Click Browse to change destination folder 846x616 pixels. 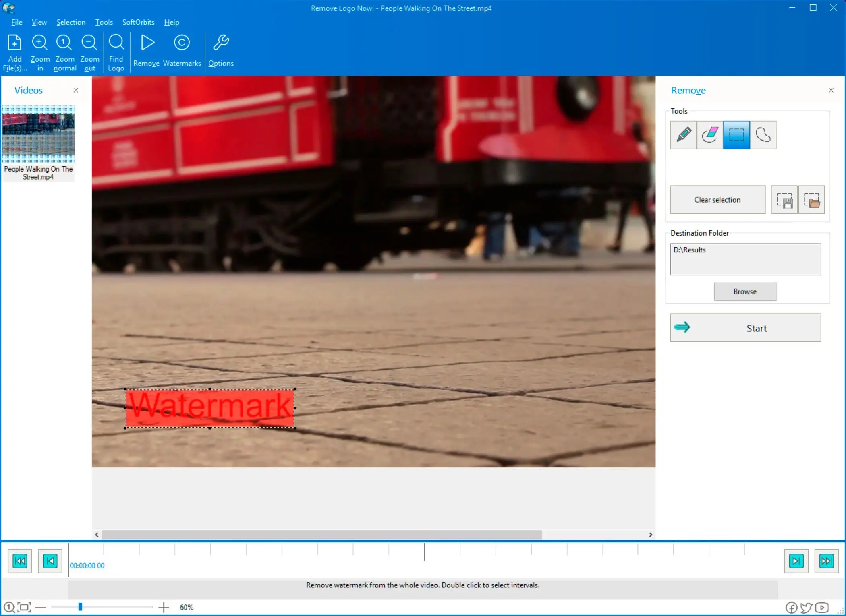(x=745, y=291)
